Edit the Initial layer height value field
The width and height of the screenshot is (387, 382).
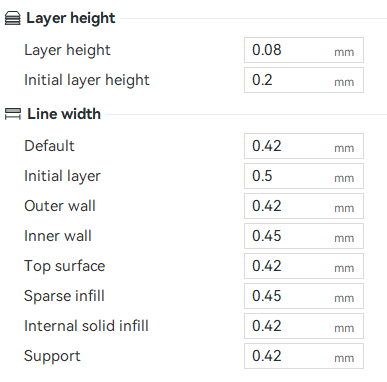(304, 80)
